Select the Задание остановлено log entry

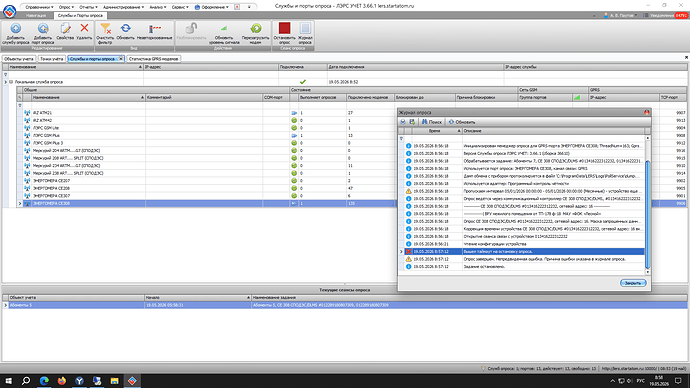coord(521,267)
